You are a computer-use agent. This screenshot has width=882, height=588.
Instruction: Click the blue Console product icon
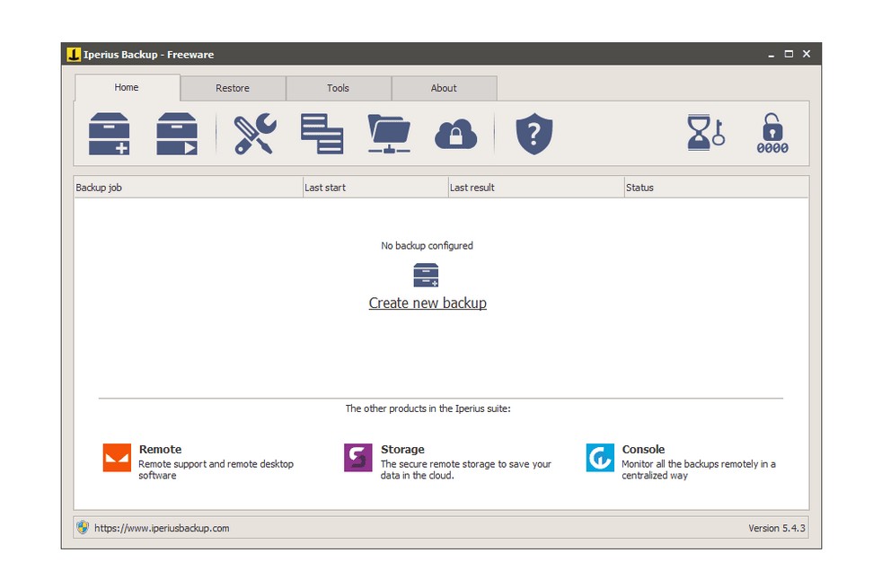[600, 458]
